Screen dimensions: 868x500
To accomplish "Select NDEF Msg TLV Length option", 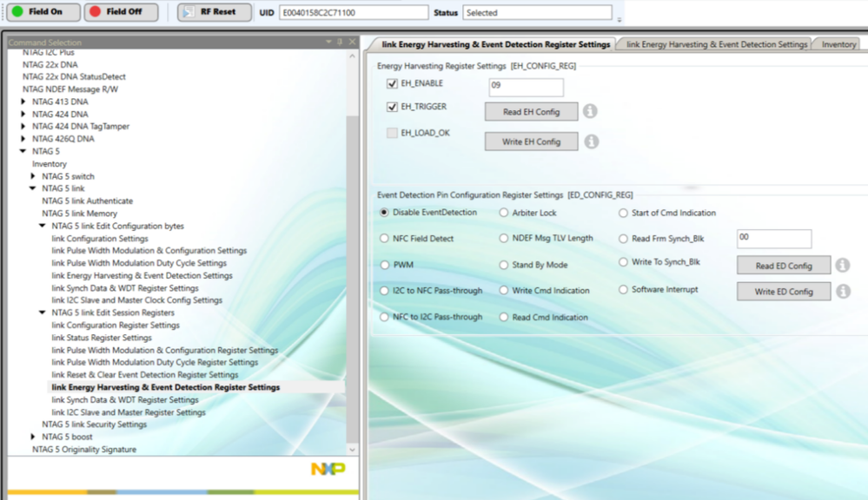I will (x=504, y=238).
